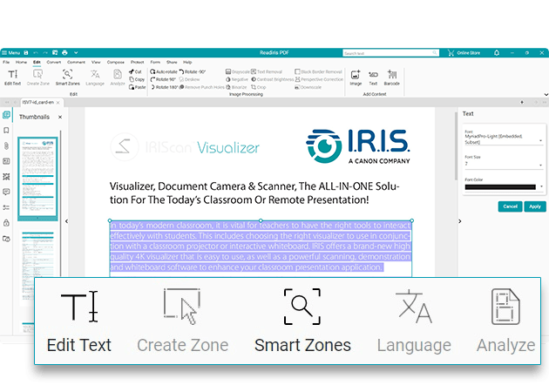Open the Help ribbon tab
The image size is (549, 392).
tap(187, 63)
